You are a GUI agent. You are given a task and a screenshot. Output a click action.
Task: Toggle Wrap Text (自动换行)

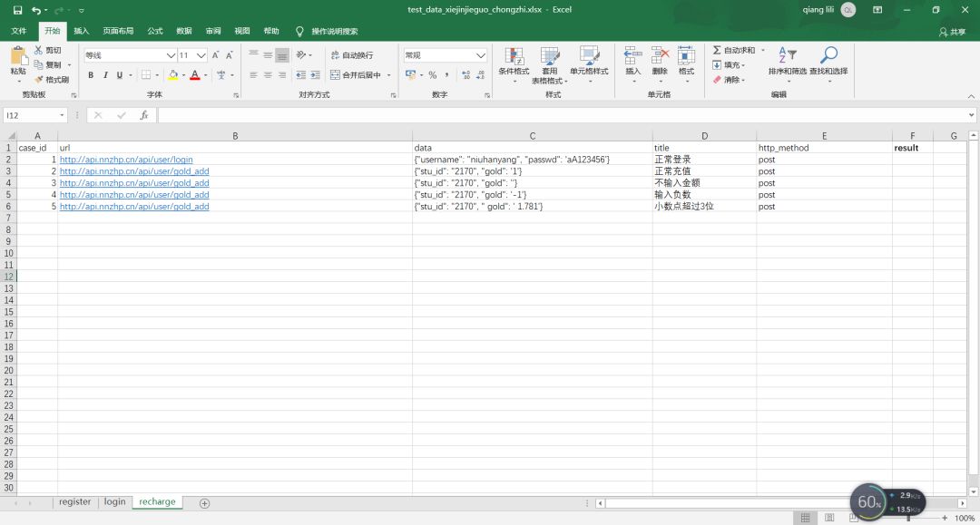tap(352, 55)
